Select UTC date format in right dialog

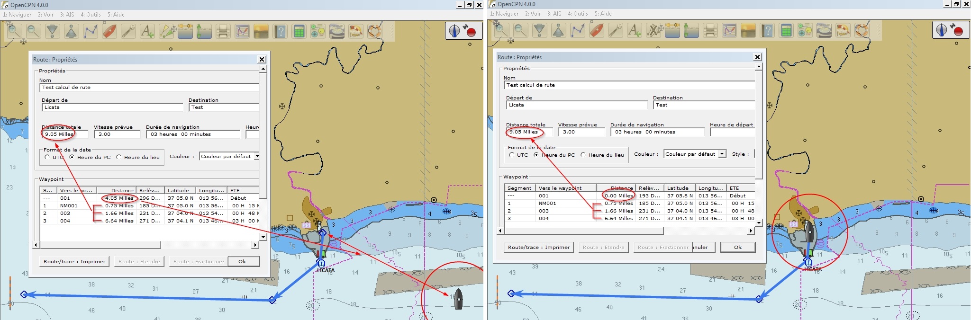pos(511,155)
